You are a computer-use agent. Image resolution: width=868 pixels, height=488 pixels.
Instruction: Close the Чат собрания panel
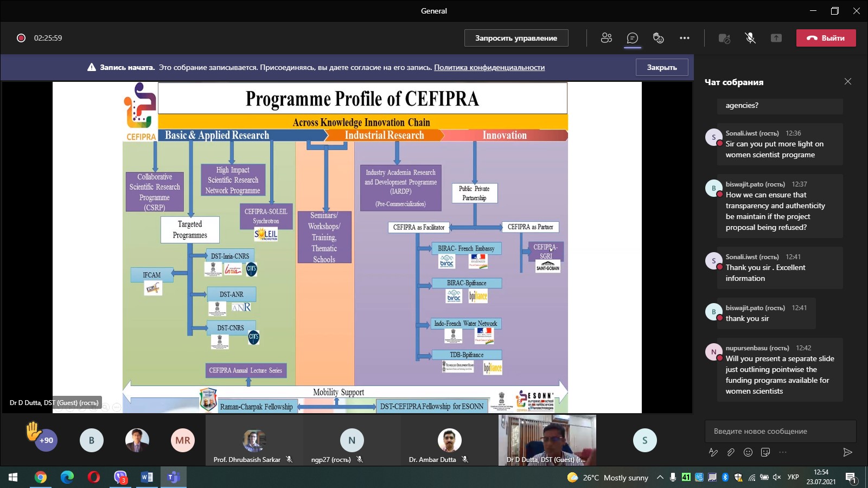point(848,81)
